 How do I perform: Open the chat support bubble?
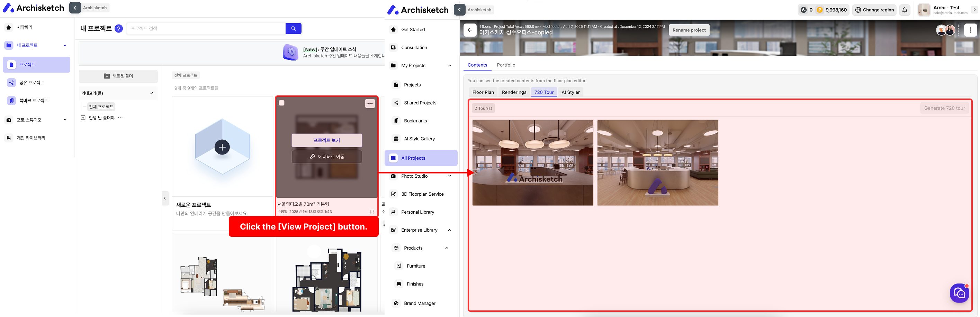(960, 293)
